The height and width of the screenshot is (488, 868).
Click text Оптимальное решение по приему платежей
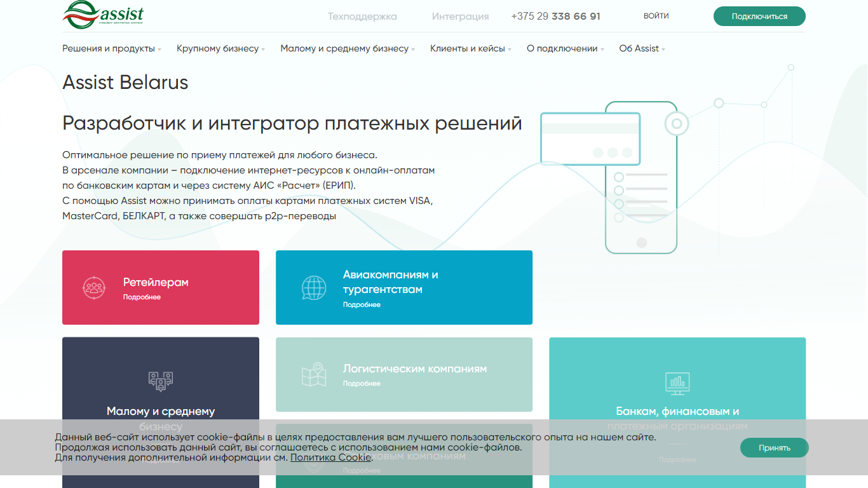(220, 154)
